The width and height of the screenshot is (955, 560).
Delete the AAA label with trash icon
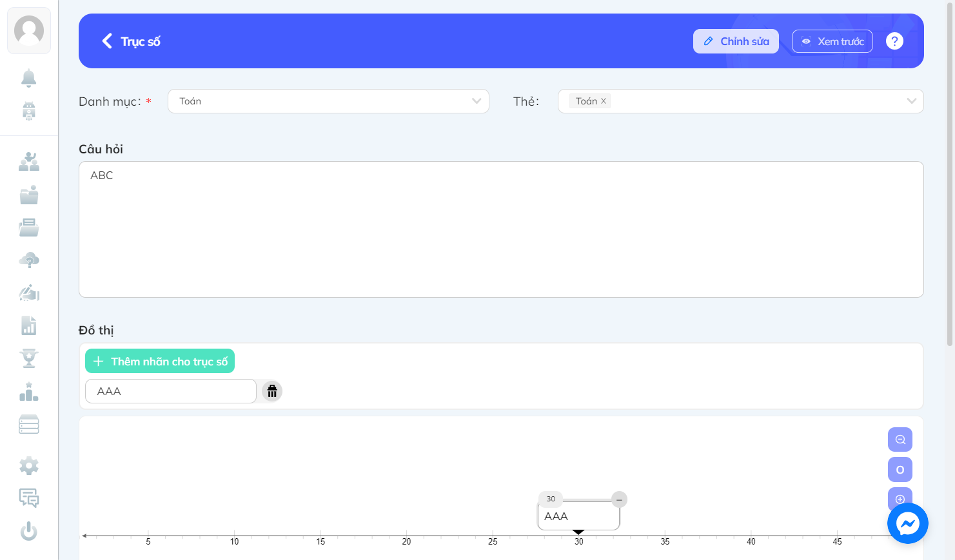point(272,391)
